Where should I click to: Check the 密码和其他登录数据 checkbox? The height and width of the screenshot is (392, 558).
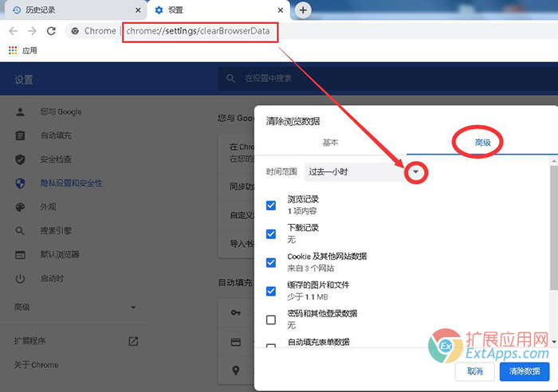[x=271, y=319]
